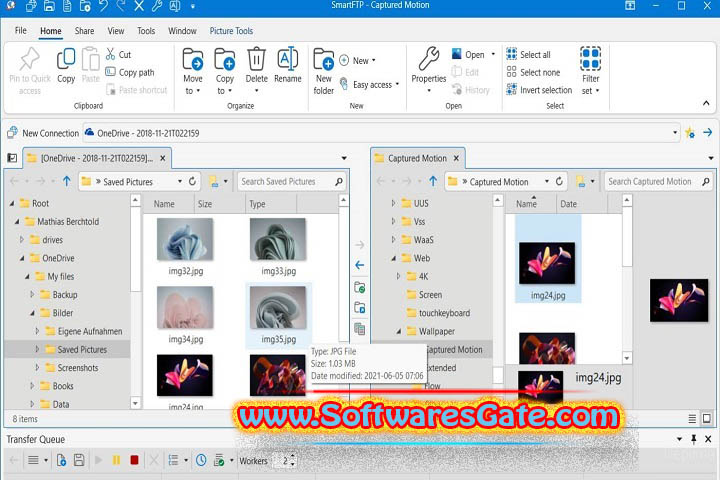Create a New folder

(x=324, y=70)
